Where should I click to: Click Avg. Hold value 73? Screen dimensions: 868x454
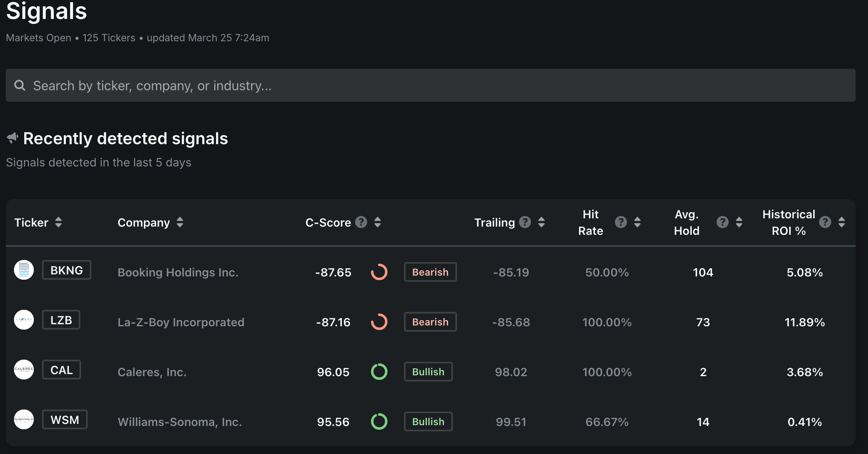703,322
